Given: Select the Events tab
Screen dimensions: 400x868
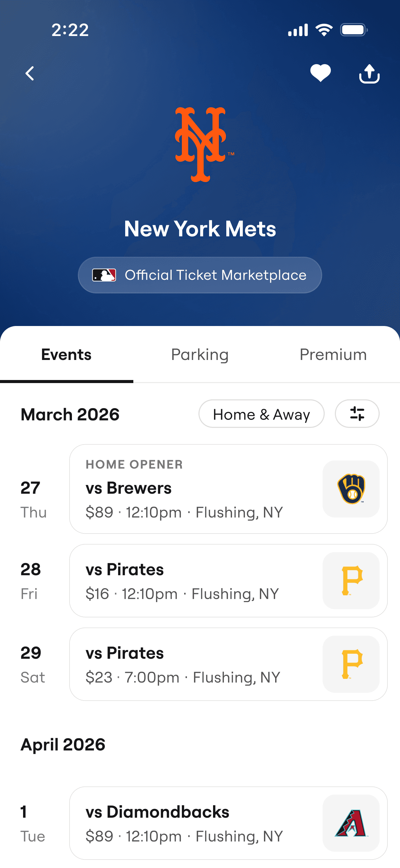Looking at the screenshot, I should coord(66,355).
